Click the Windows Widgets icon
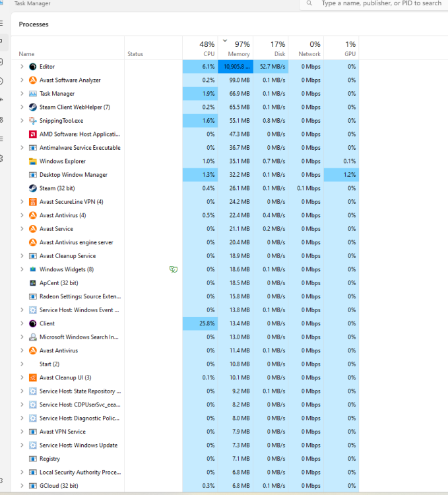 tap(33, 269)
